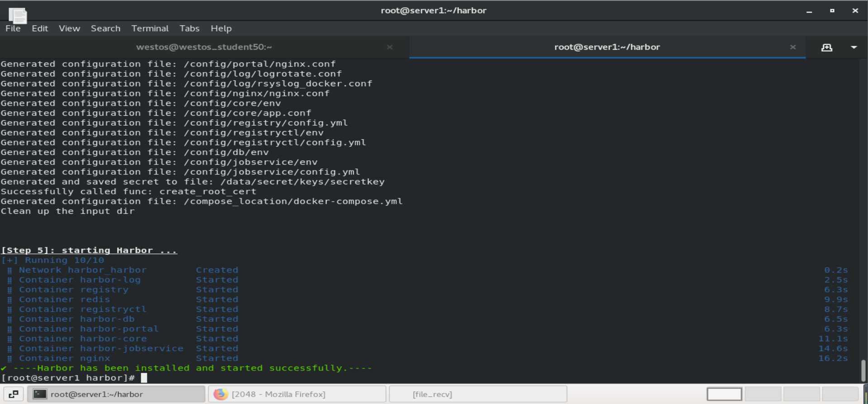Image resolution: width=868 pixels, height=404 pixels.
Task: Click '/data/secret/keys/secretkey' path text
Action: pos(302,182)
